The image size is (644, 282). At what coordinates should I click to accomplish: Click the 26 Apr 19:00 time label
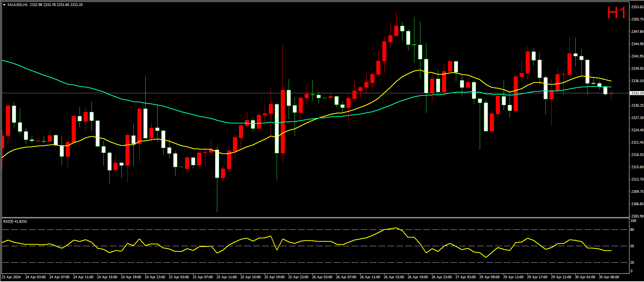pos(418,277)
